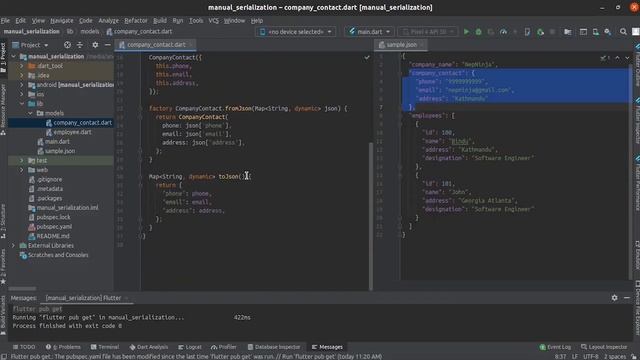Click fold marker beside fromJson factory line
Image resolution: width=640 pixels, height=360 pixels.
[x=140, y=109]
